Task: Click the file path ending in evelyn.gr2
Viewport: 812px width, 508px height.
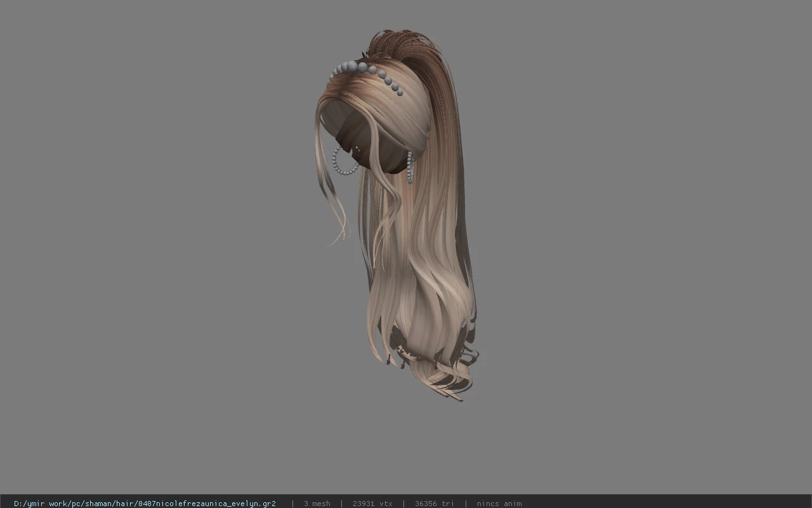Action: (x=145, y=504)
